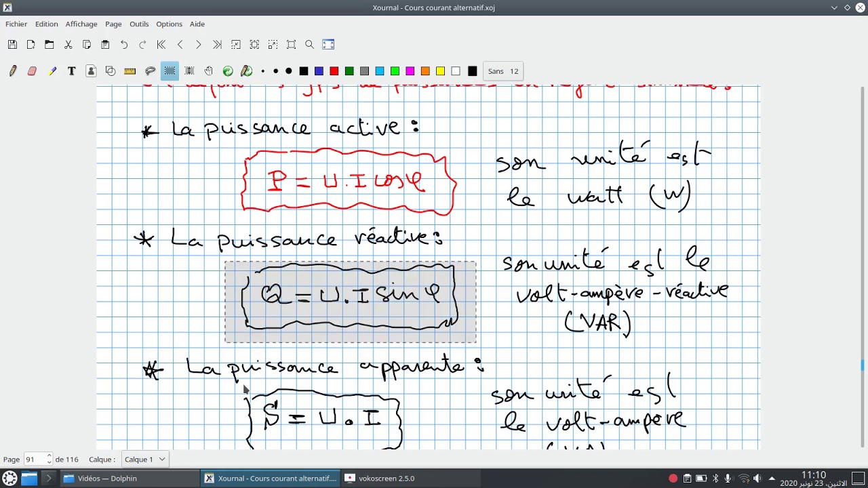
Task: Open the Page menu
Action: 113,24
